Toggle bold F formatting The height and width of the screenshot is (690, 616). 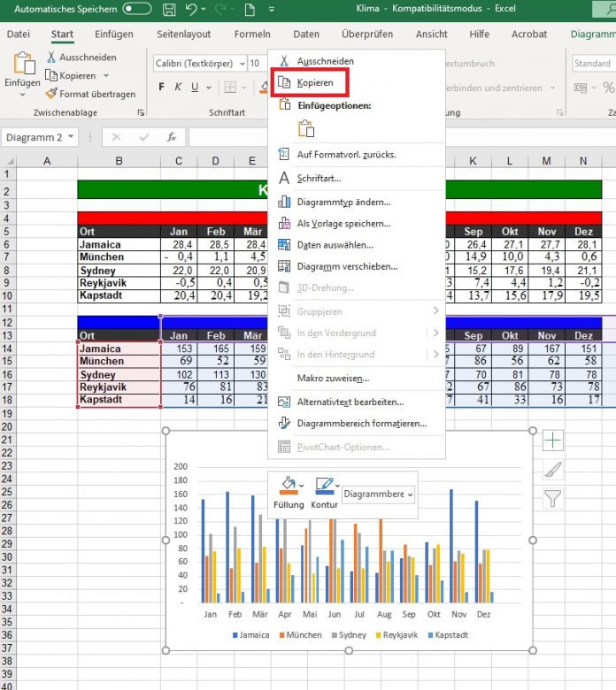[x=162, y=87]
